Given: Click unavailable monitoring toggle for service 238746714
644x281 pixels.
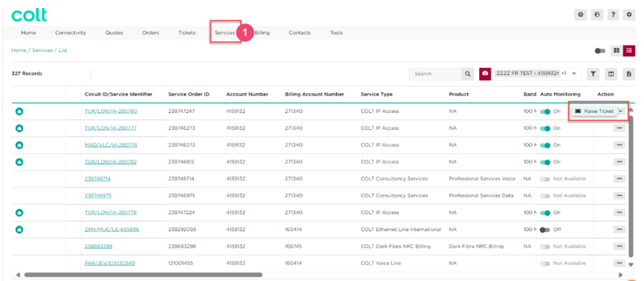Looking at the screenshot, I should (545, 179).
